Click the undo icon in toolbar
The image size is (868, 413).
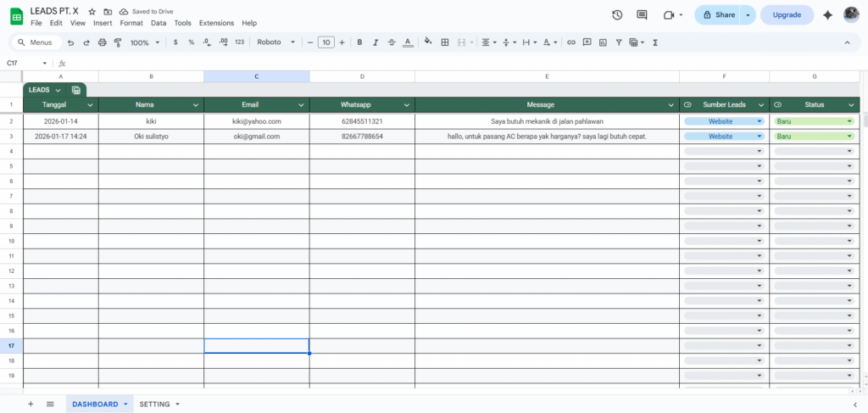pyautogui.click(x=70, y=42)
